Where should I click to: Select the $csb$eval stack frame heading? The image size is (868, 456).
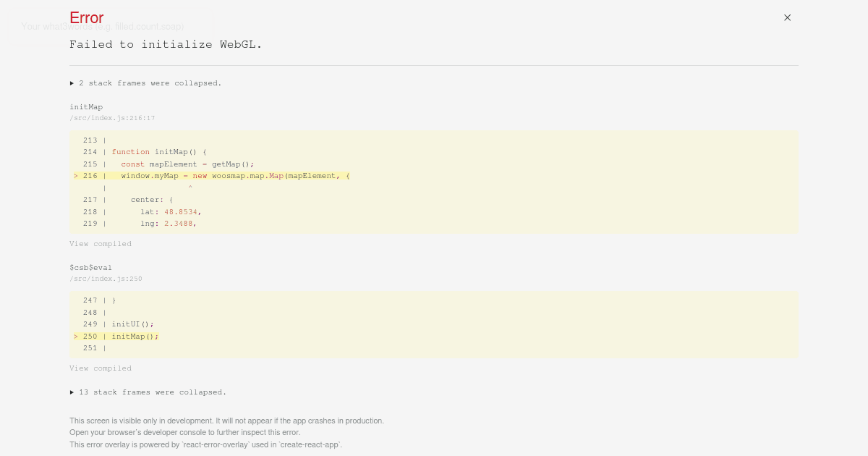tap(90, 267)
